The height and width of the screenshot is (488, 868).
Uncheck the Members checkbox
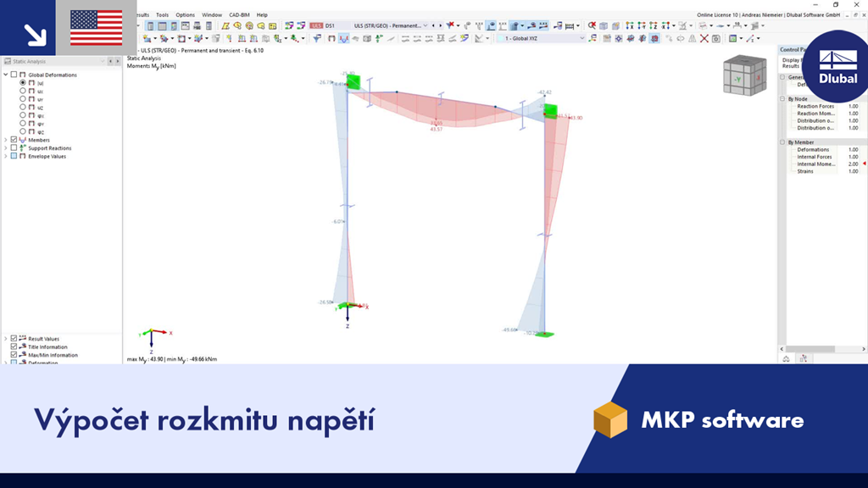(x=14, y=140)
